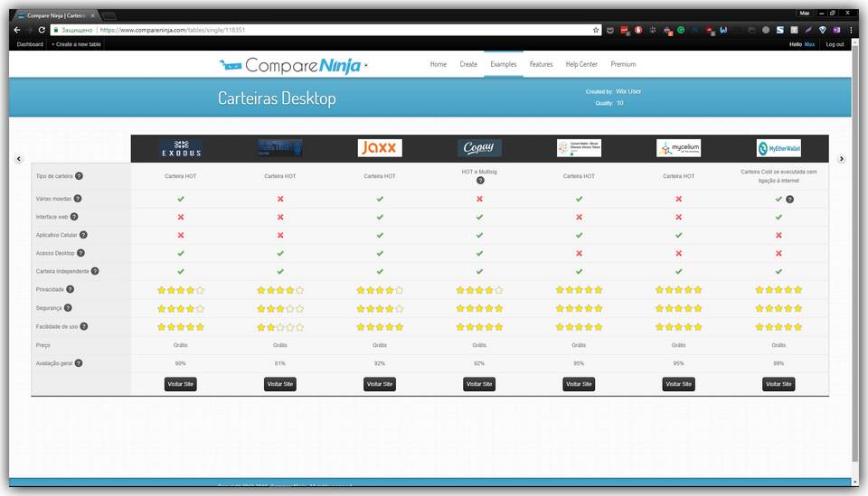Open help tooltip for Carteira Independente
This screenshot has width=868, height=496.
(95, 272)
